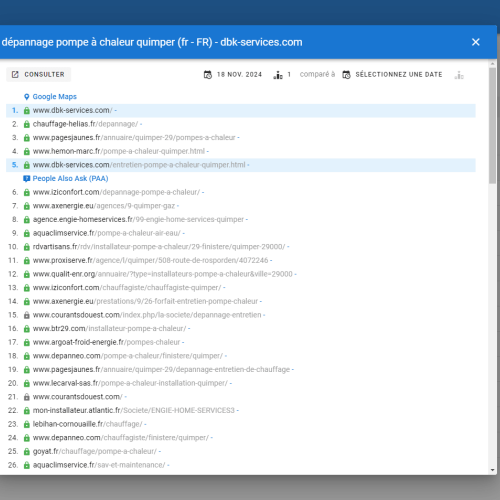The image size is (500, 500).
Task: Open result 1 www.dbk-services.com/
Action: [72, 110]
